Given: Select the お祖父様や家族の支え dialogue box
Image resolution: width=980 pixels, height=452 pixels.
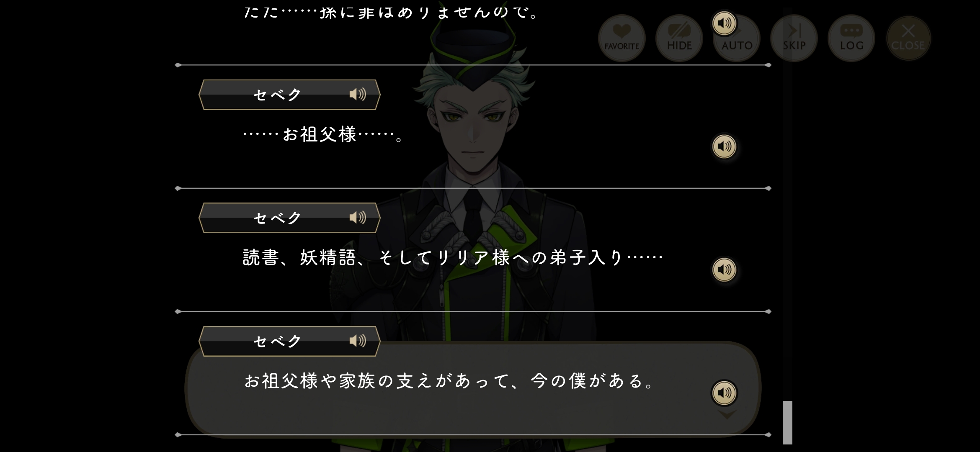Looking at the screenshot, I should (473, 389).
